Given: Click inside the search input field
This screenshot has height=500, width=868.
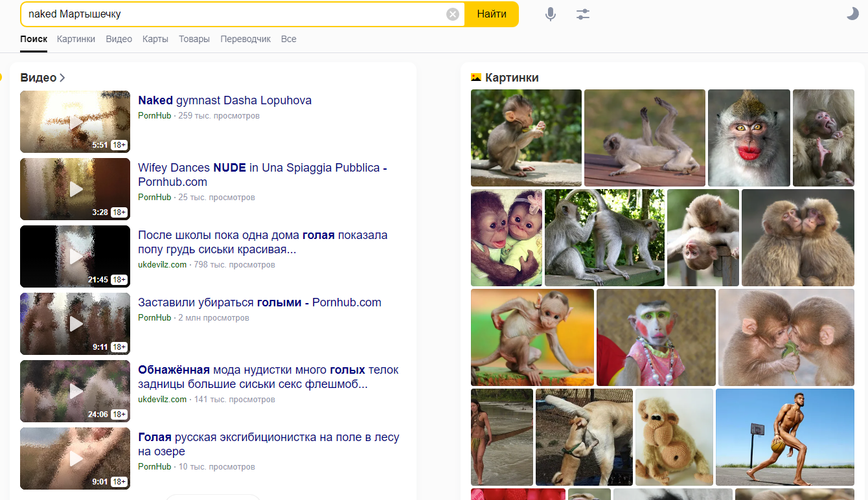Looking at the screenshot, I should (233, 14).
